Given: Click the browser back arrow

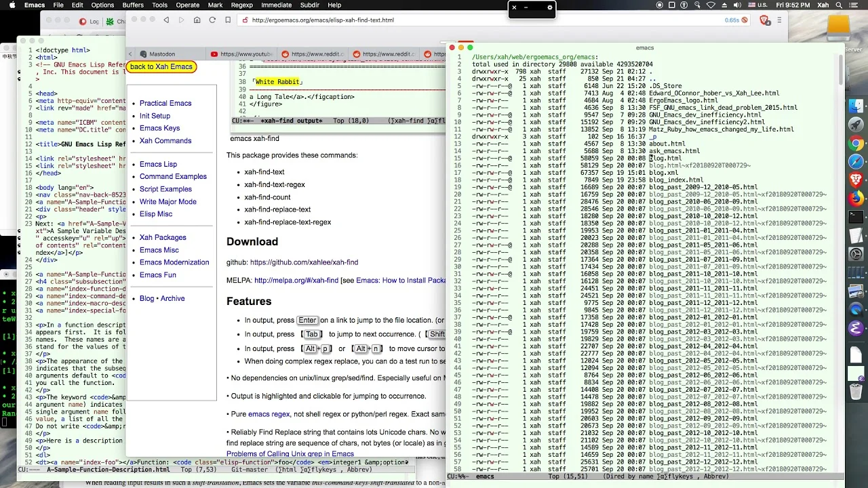Looking at the screenshot, I should click(166, 20).
